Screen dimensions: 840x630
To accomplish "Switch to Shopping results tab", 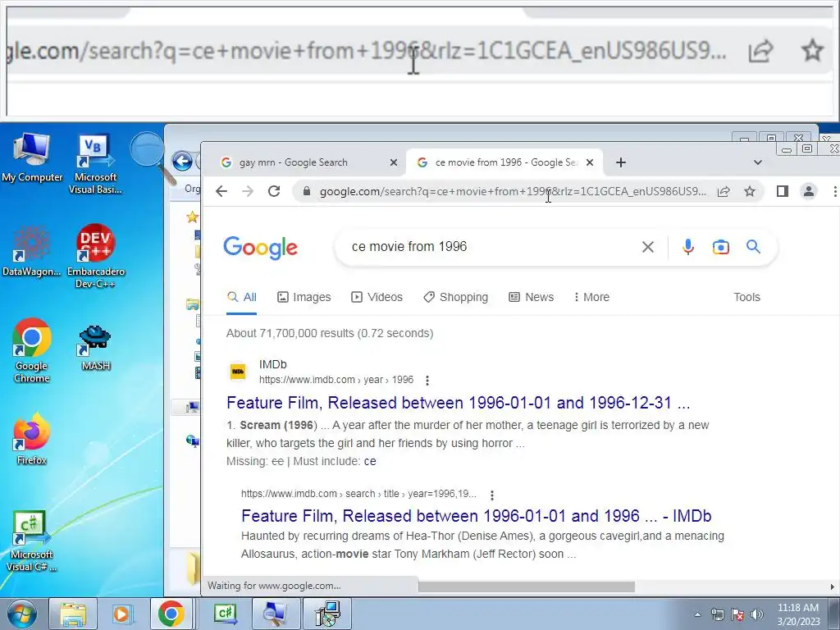I will tap(455, 297).
